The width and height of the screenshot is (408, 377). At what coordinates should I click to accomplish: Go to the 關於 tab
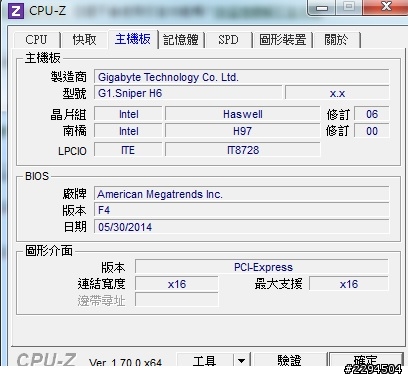(336, 40)
